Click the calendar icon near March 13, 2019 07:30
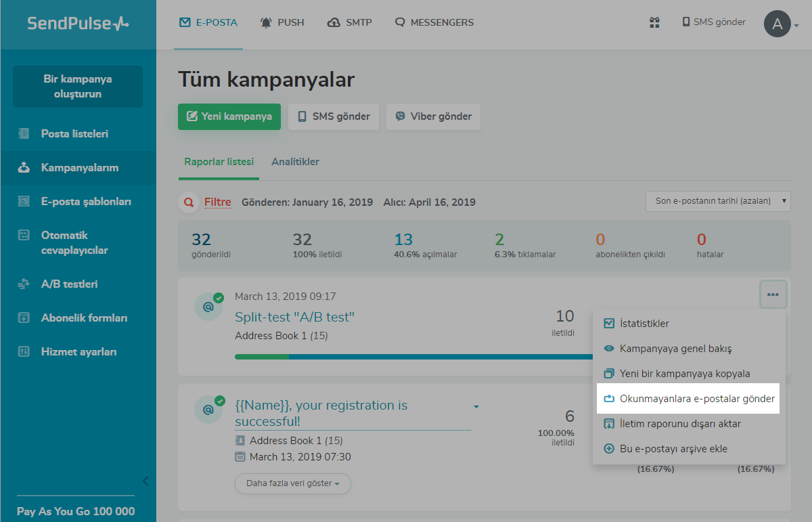 [x=240, y=457]
